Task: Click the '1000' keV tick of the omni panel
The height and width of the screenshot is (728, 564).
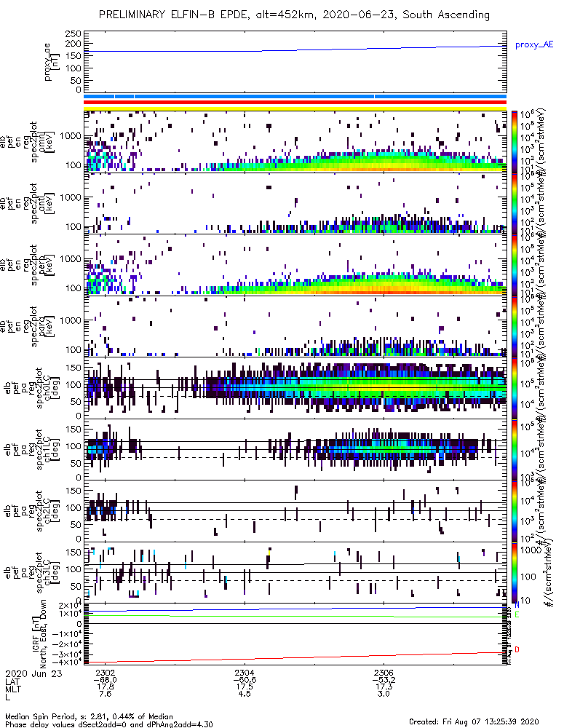Action: tap(71, 136)
